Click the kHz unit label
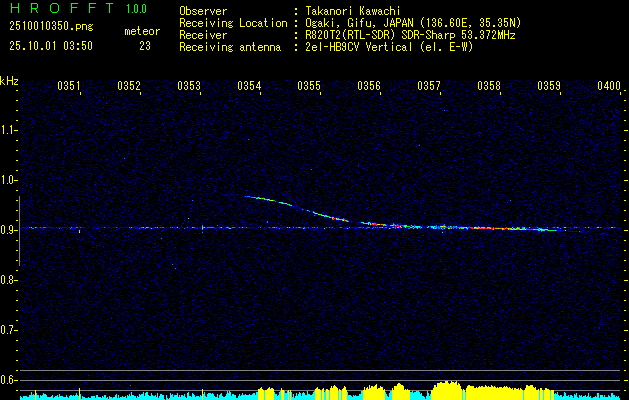Viewport: 629px width, 400px height. [x=10, y=81]
